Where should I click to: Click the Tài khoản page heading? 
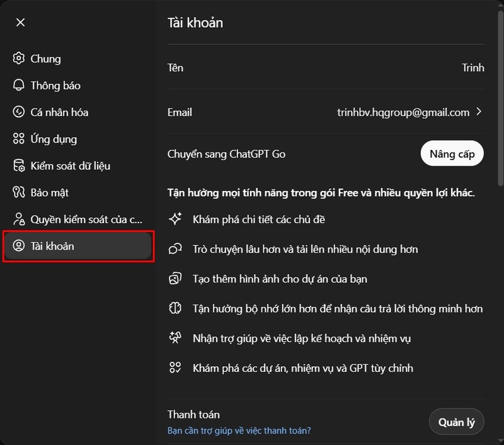pos(195,23)
